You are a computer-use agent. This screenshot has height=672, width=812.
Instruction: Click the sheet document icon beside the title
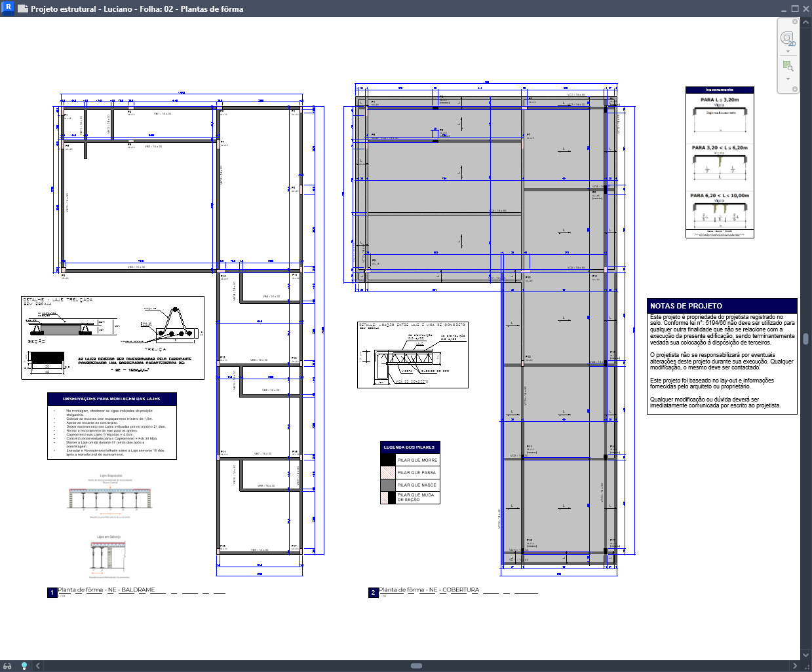(x=23, y=9)
